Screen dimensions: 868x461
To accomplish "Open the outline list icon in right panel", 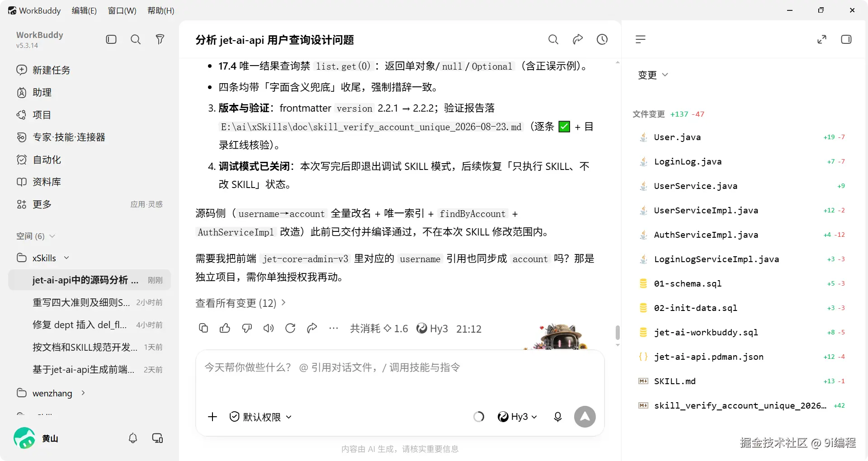I will (641, 39).
